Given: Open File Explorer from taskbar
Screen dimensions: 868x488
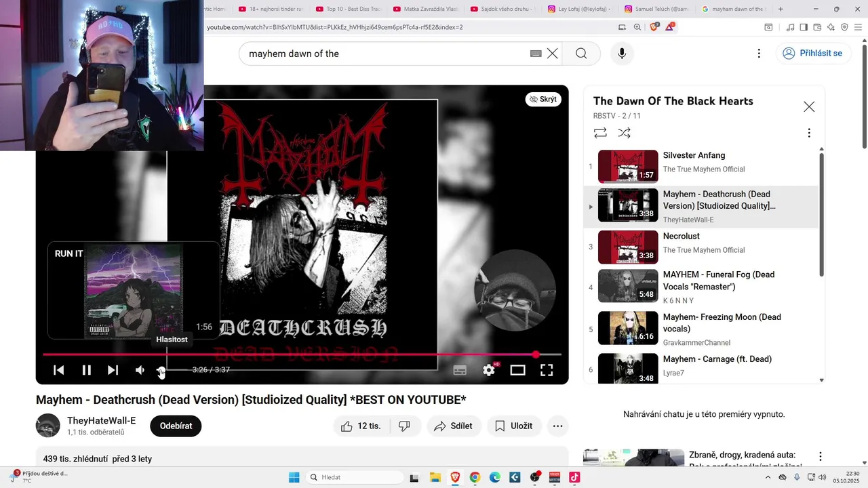Looking at the screenshot, I should tap(435, 477).
